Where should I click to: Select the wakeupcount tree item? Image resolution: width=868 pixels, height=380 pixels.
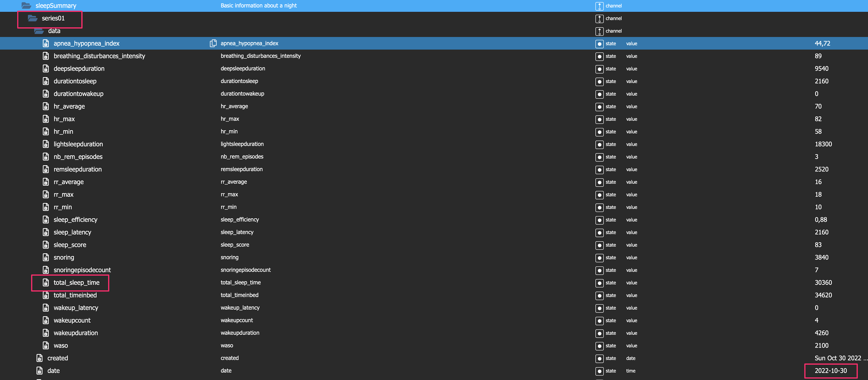point(72,320)
